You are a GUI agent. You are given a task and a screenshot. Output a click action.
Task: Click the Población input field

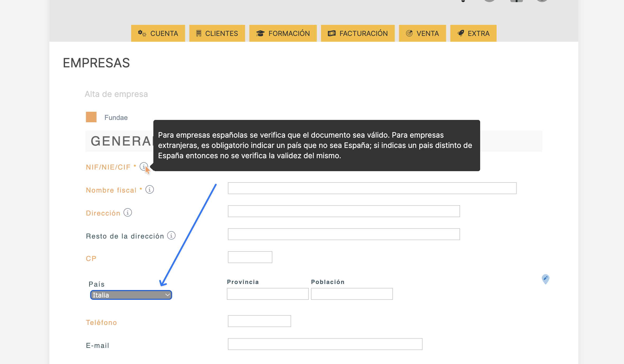352,294
